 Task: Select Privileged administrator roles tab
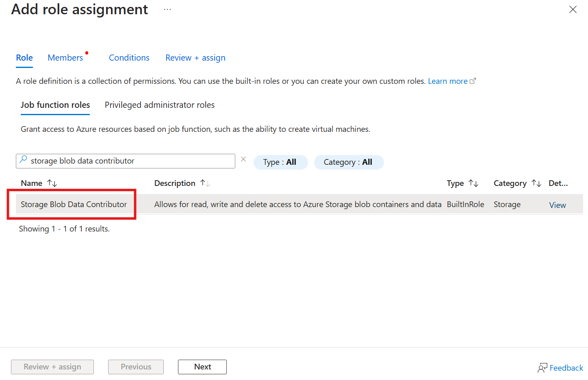tap(160, 105)
